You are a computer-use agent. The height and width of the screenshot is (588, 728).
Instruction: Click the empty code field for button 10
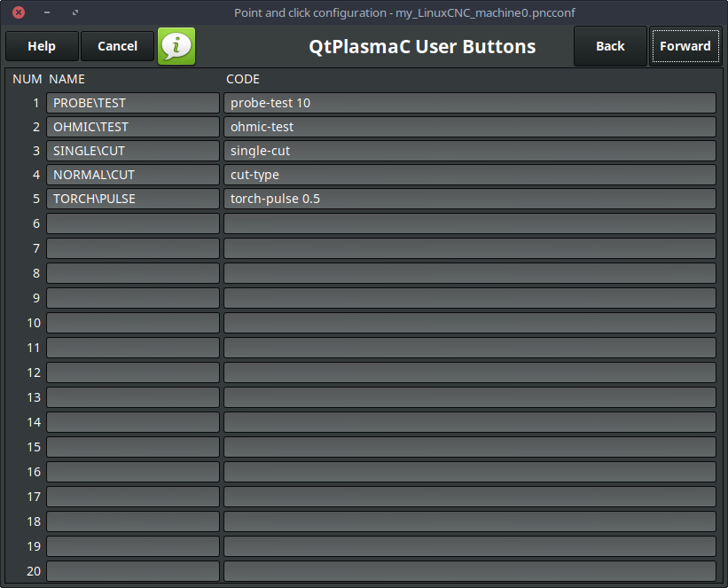coord(470,322)
